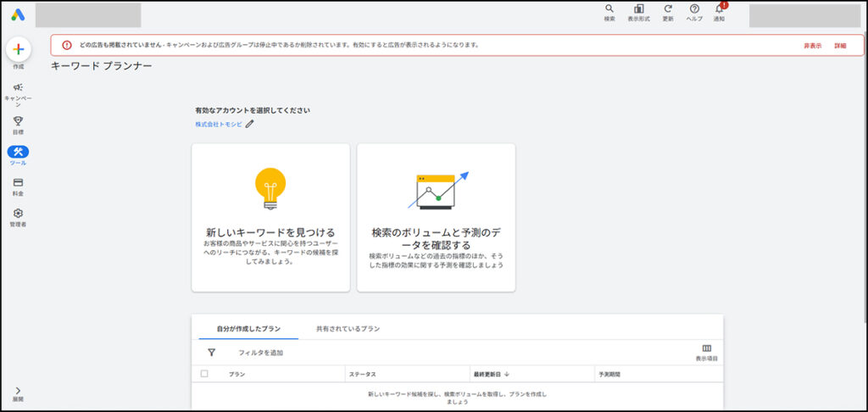Click the red alert warning icon

coord(67,46)
